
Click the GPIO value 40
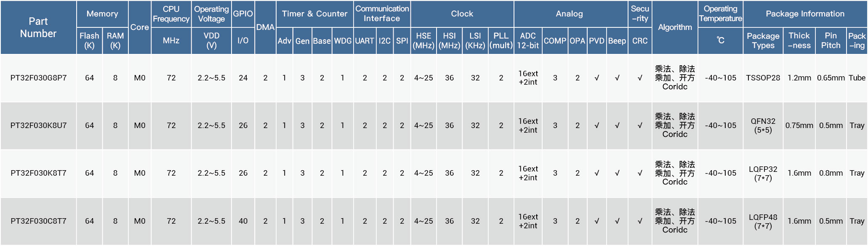243,221
